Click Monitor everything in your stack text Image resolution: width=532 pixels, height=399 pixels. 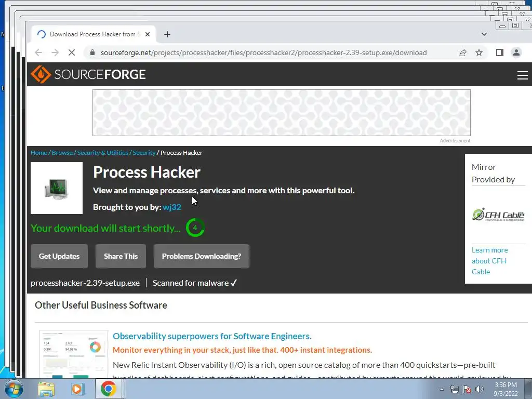point(242,350)
